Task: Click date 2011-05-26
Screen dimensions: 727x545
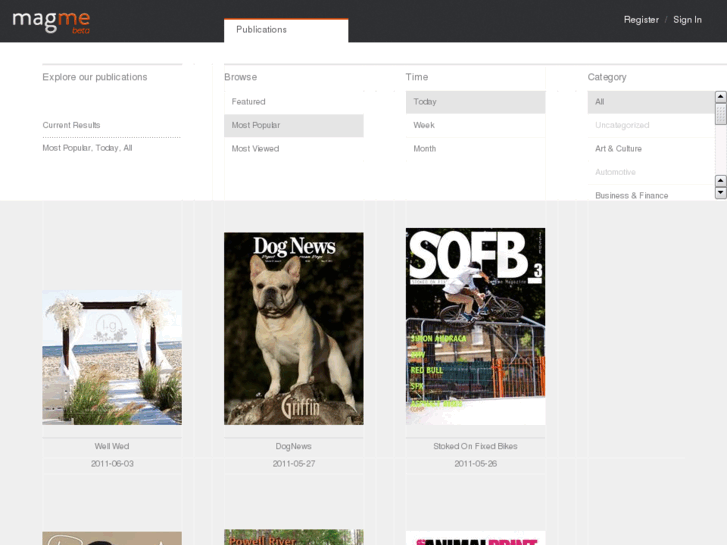Action: 475,464
